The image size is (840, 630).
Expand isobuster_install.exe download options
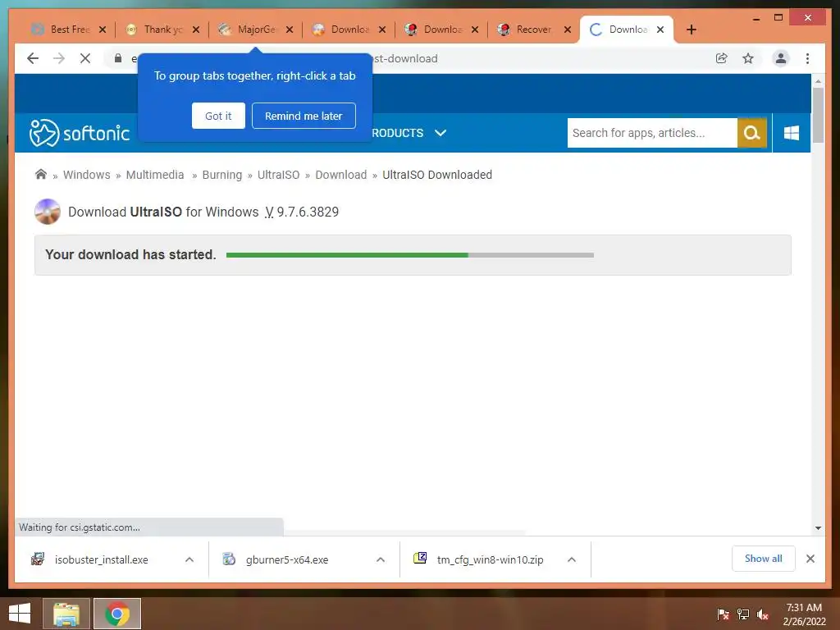point(189,559)
